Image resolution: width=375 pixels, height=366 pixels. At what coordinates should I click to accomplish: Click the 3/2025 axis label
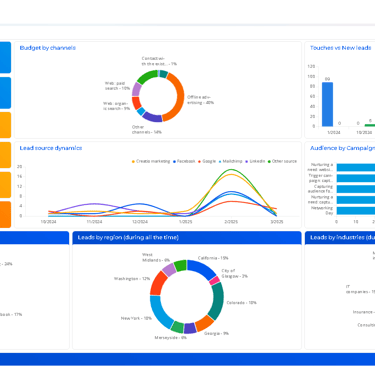[277, 222]
